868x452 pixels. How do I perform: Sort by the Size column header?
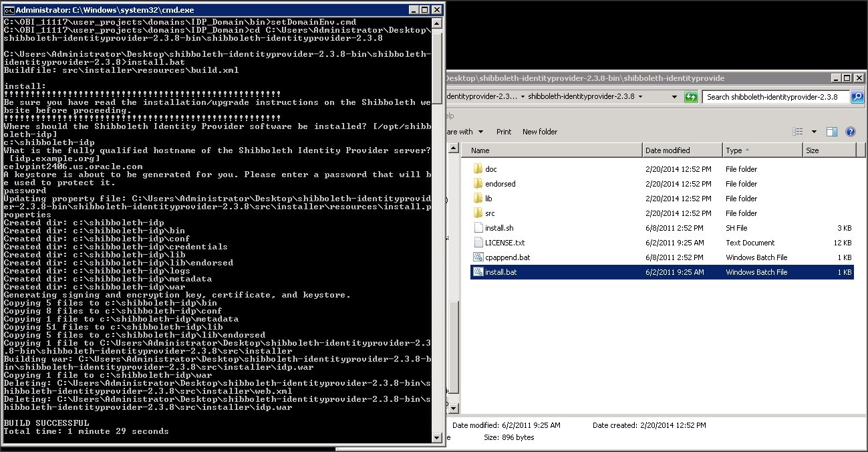click(x=829, y=150)
